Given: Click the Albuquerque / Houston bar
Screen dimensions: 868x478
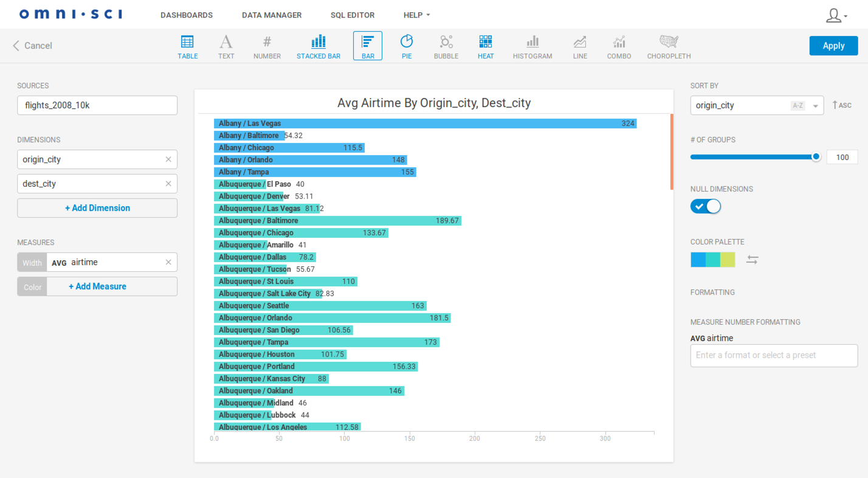Looking at the screenshot, I should click(x=280, y=355).
